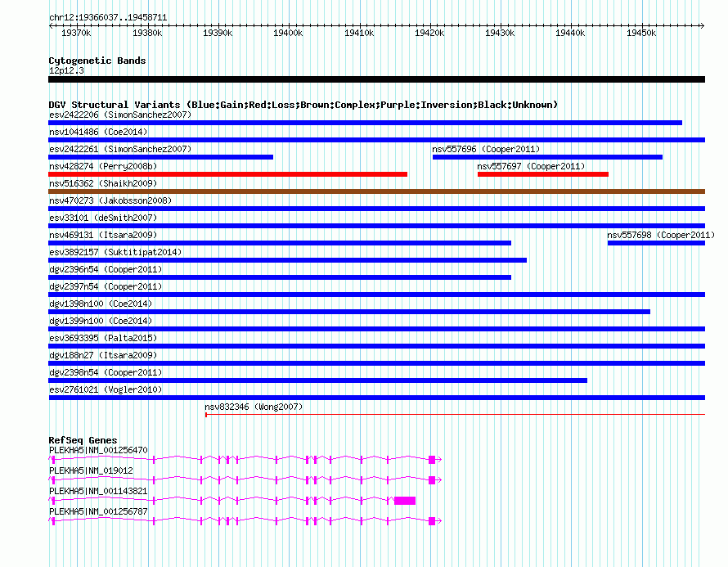Viewport: 728px width, 567px height.
Task: Open PLEKHA5|NM_001256787 transcript label
Action: [x=98, y=511]
